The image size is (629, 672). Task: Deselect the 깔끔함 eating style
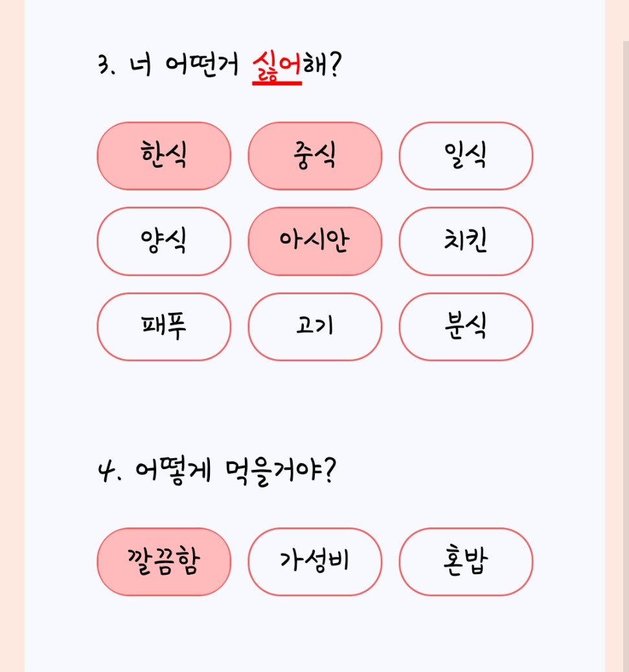[164, 561]
